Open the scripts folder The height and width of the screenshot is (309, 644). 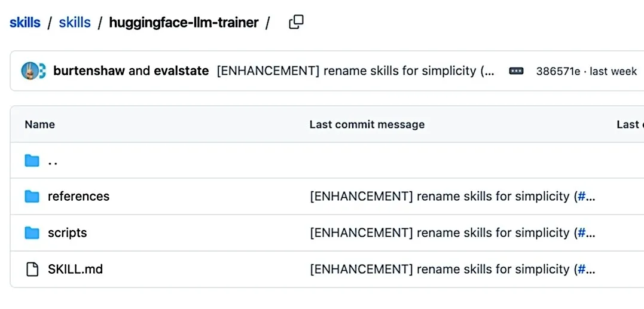click(x=68, y=233)
